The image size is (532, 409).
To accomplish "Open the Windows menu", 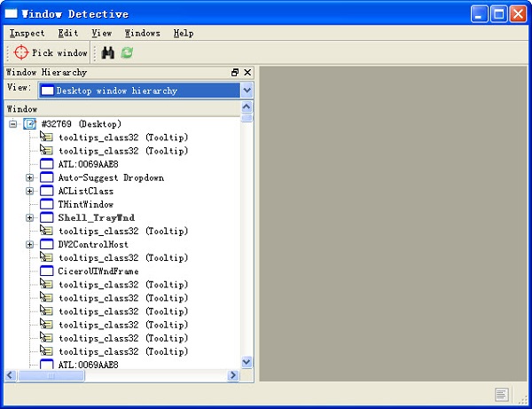I will point(142,33).
